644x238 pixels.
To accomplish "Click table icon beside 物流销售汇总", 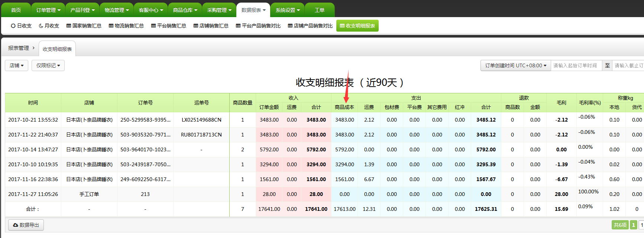I will pos(111,26).
